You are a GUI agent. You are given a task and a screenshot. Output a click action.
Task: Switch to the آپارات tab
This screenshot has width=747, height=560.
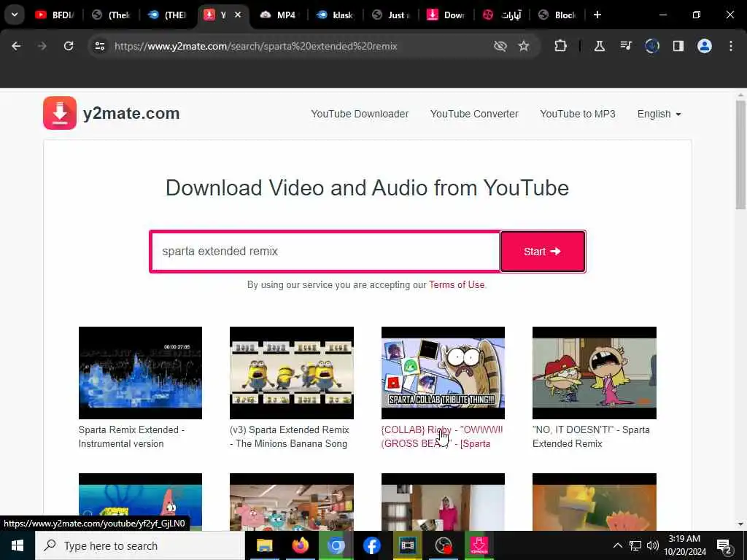(502, 15)
